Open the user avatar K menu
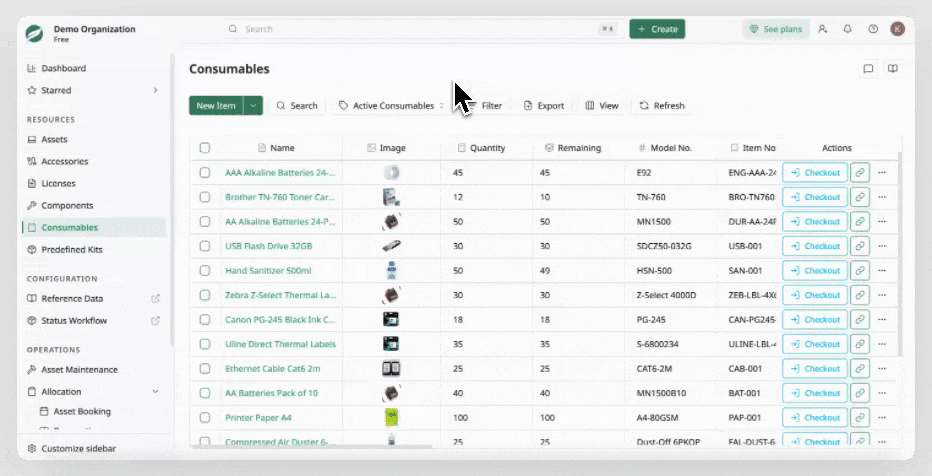 (x=898, y=29)
